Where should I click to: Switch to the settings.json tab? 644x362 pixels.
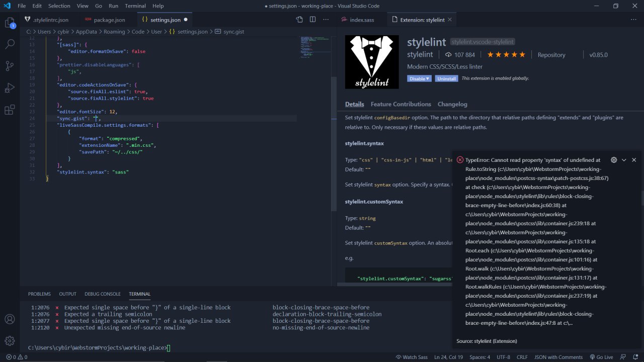[x=166, y=20]
